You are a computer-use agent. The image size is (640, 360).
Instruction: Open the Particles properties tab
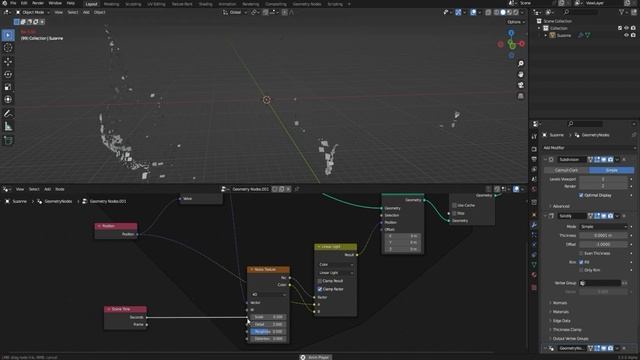[534, 235]
